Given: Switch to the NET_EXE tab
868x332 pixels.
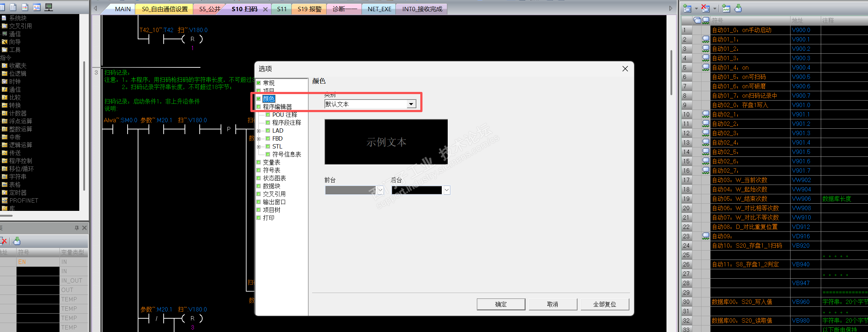Looking at the screenshot, I should [x=379, y=9].
